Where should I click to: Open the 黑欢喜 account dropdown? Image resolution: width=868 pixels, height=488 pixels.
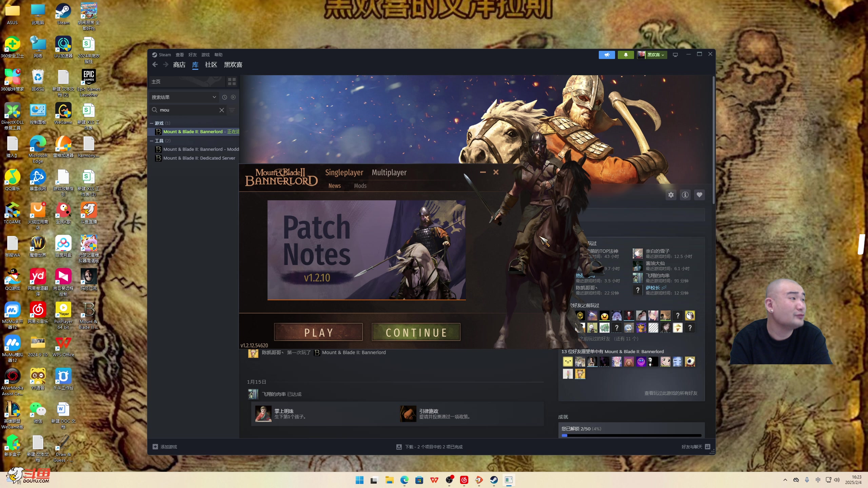point(652,55)
